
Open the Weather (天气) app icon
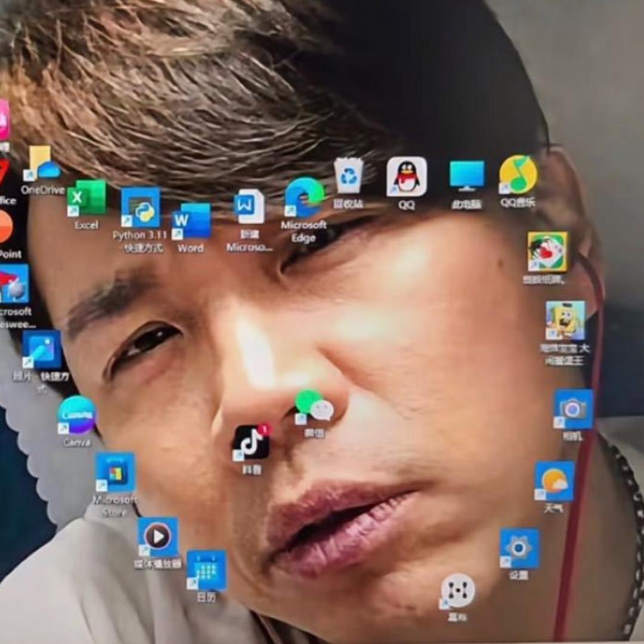(554, 481)
